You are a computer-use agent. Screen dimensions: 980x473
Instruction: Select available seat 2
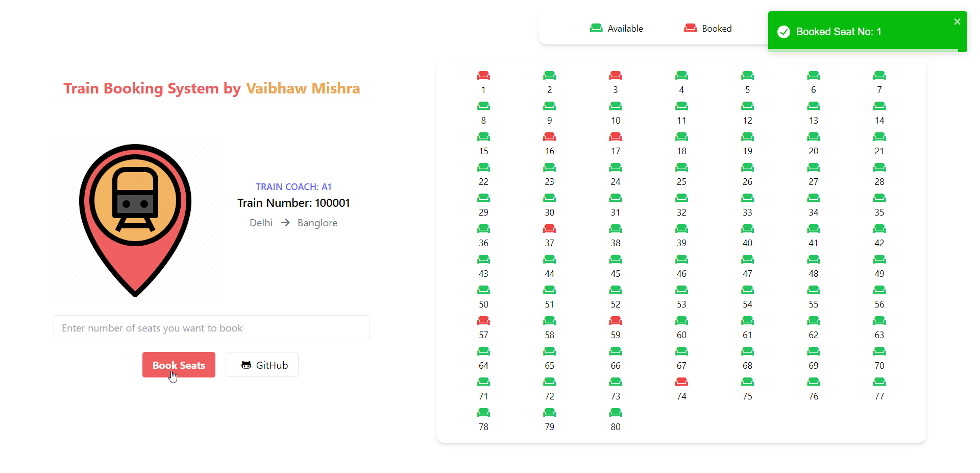pos(549,76)
